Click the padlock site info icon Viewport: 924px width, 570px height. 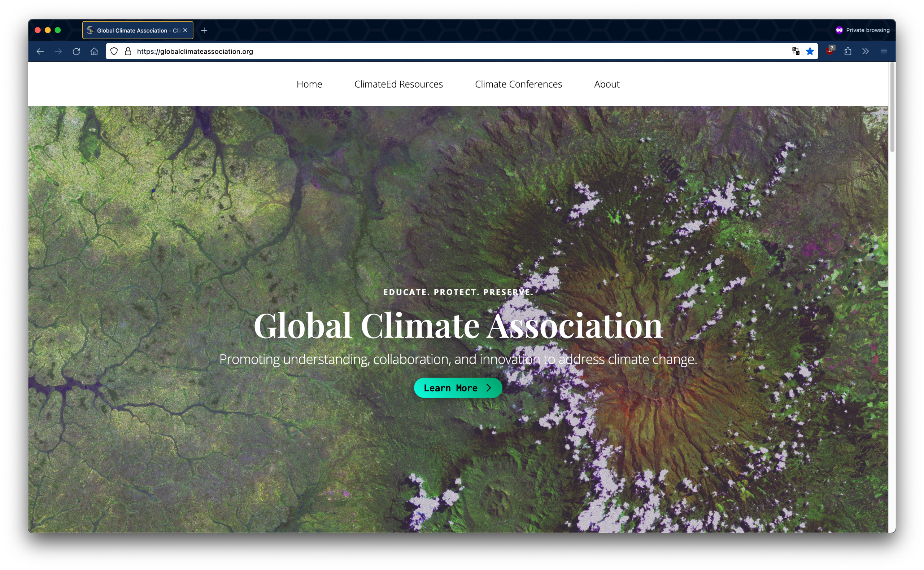pos(128,51)
